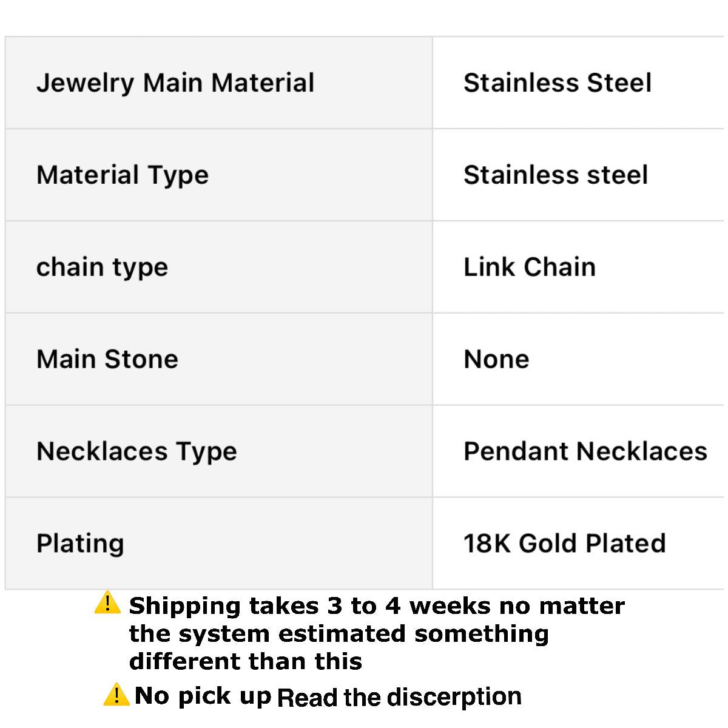Screen dimensions: 728x728
Task: Tap the 'No pick up' notice text
Action: tap(203, 696)
